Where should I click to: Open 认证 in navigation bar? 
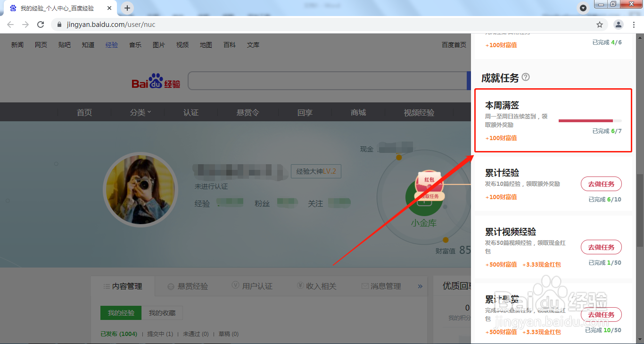[x=191, y=112]
